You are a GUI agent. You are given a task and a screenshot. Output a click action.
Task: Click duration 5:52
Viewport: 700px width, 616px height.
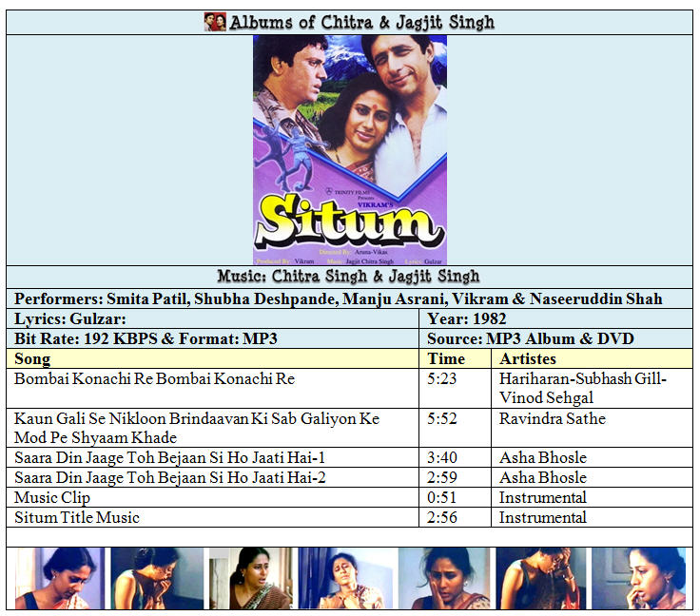click(442, 418)
